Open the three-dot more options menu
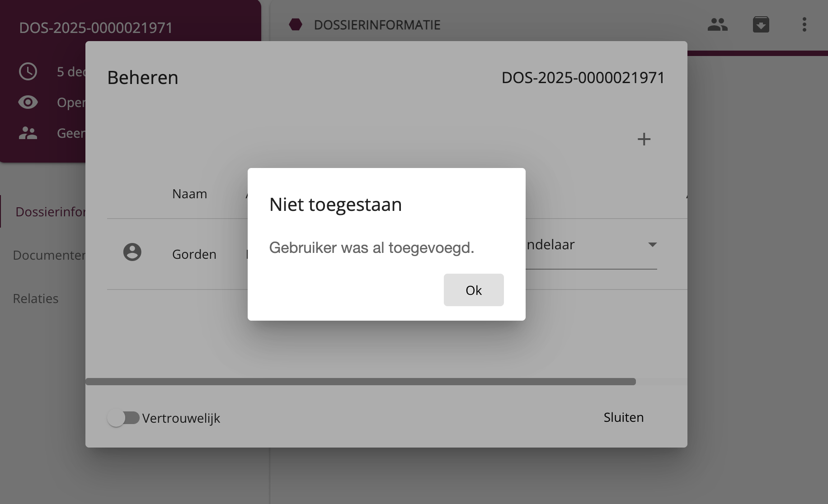 click(x=804, y=25)
